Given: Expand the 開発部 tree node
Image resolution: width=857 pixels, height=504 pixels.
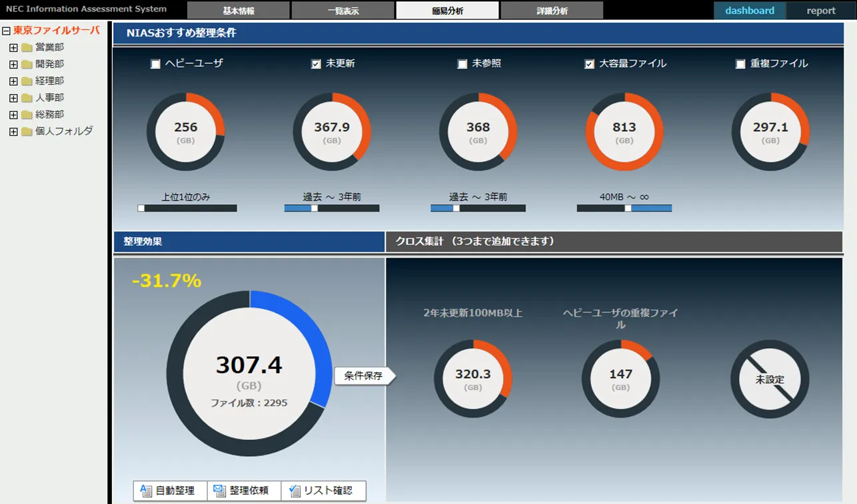Looking at the screenshot, I should click(x=13, y=65).
